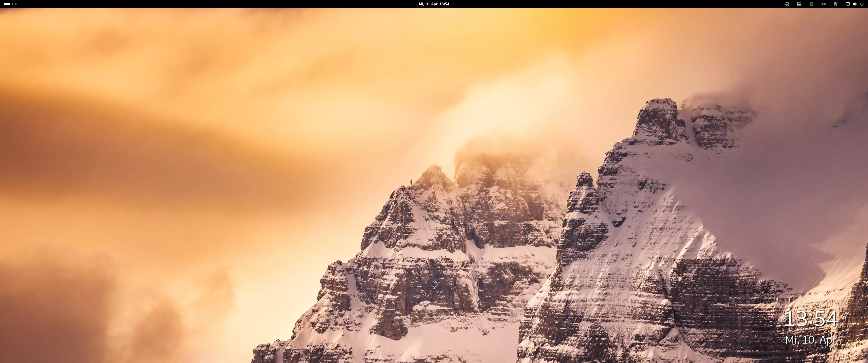This screenshot has width=868, height=363.
Task: Open the wired network status icon
Action: click(x=848, y=4)
